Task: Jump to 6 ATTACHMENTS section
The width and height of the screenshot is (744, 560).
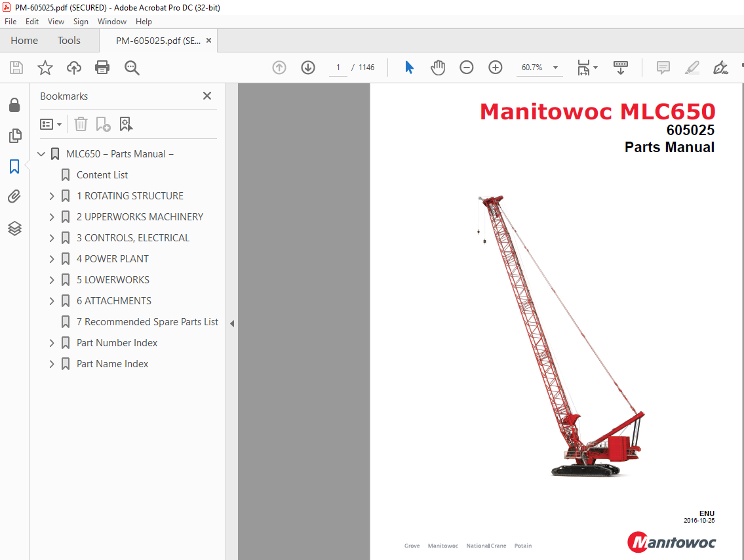Action: [114, 301]
